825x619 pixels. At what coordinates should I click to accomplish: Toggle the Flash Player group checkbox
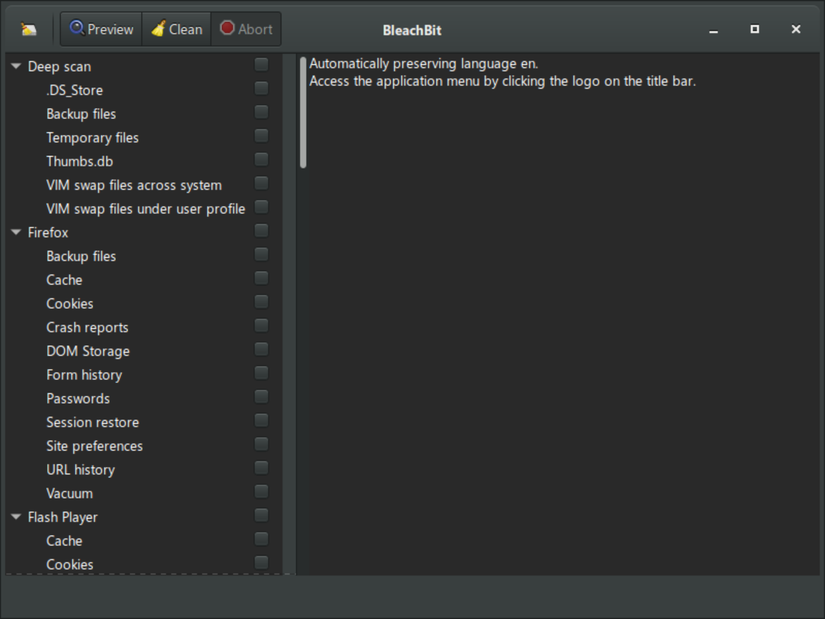pos(261,515)
